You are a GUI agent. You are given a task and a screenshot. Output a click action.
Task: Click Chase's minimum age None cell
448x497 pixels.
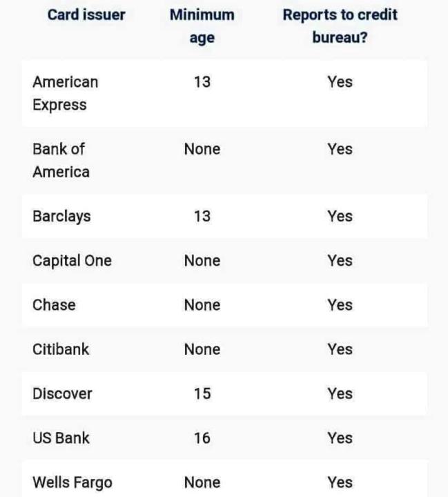pos(202,305)
